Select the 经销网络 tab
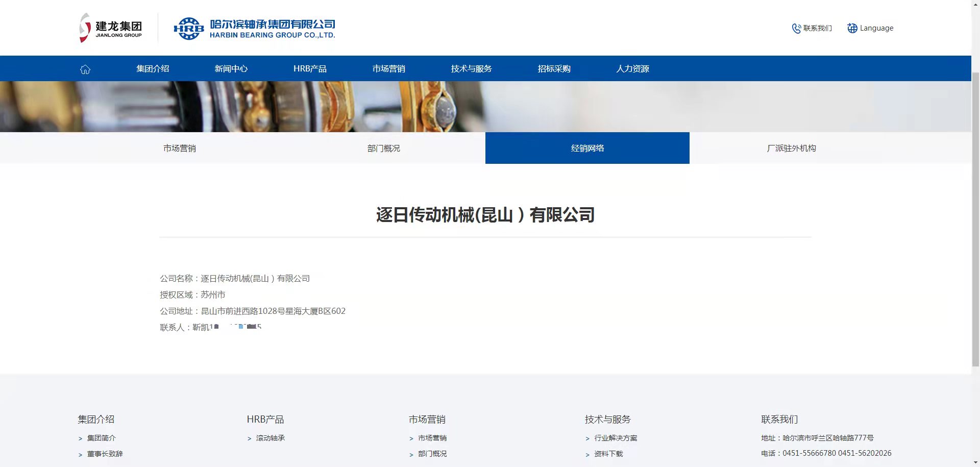Screen dimensions: 980x467 coord(587,149)
